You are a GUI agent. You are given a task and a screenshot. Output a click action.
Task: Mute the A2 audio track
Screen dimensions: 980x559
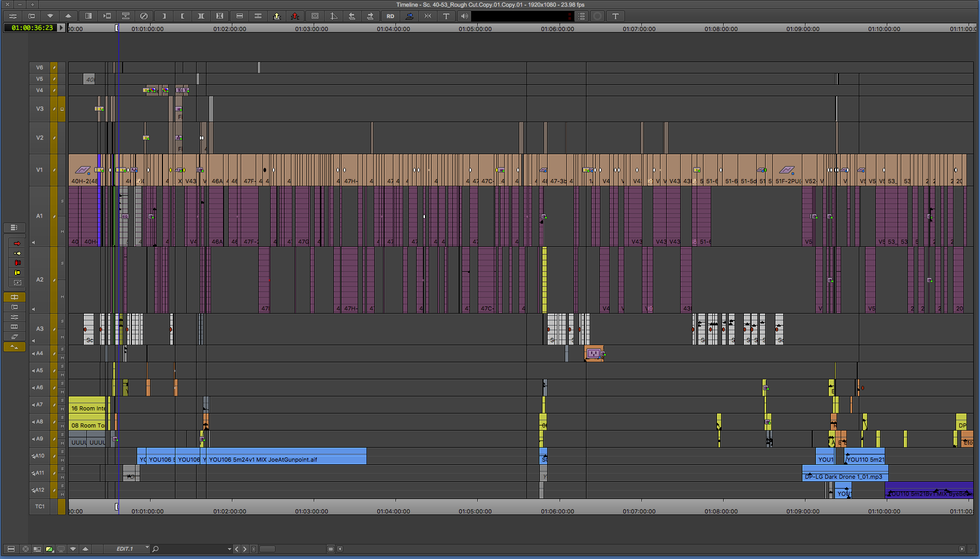point(62,297)
